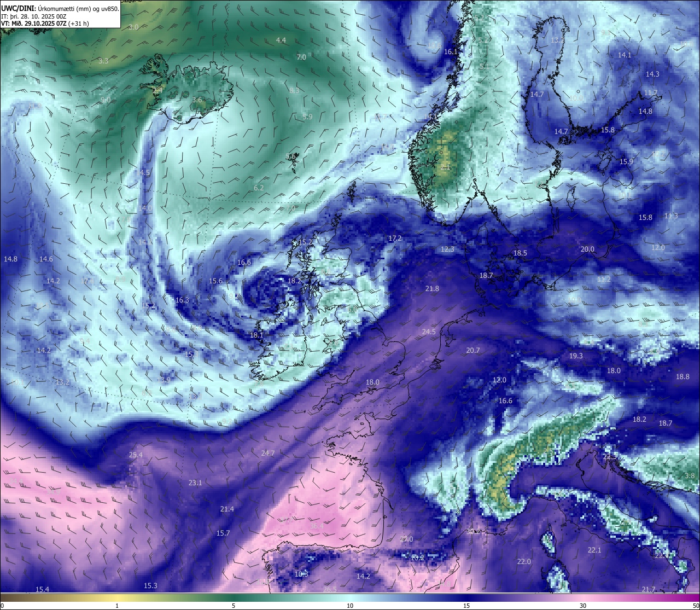The width and height of the screenshot is (700, 610).
Task: Click the 20.0 value over Lithuania
Action: pyautogui.click(x=587, y=249)
